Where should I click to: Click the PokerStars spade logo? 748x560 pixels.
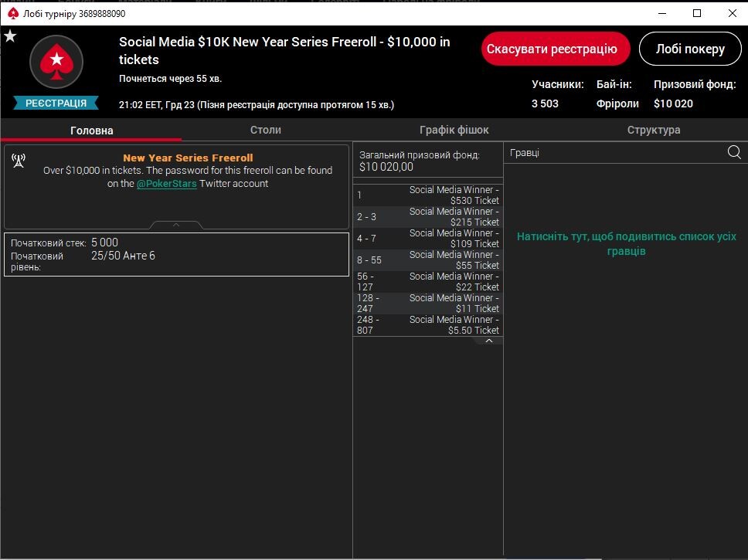pos(56,62)
